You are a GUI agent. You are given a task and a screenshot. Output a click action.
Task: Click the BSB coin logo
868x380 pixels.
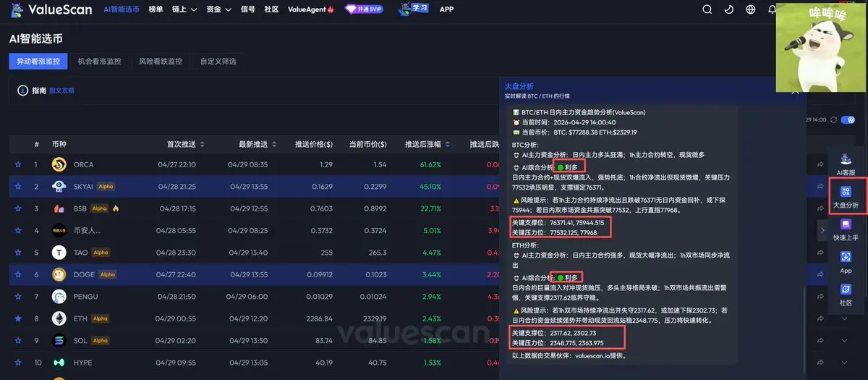pyautogui.click(x=59, y=209)
